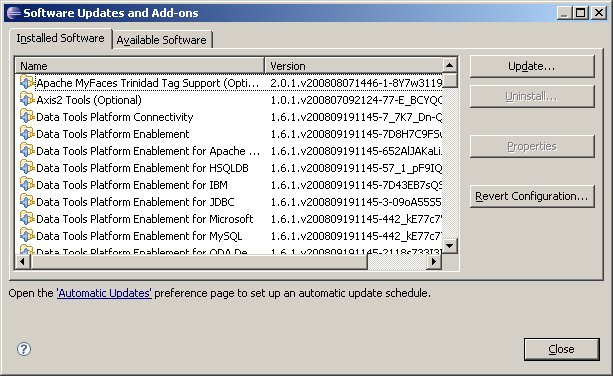
Task: Click version cell containing 652AlJAKaLi
Action: (356, 151)
